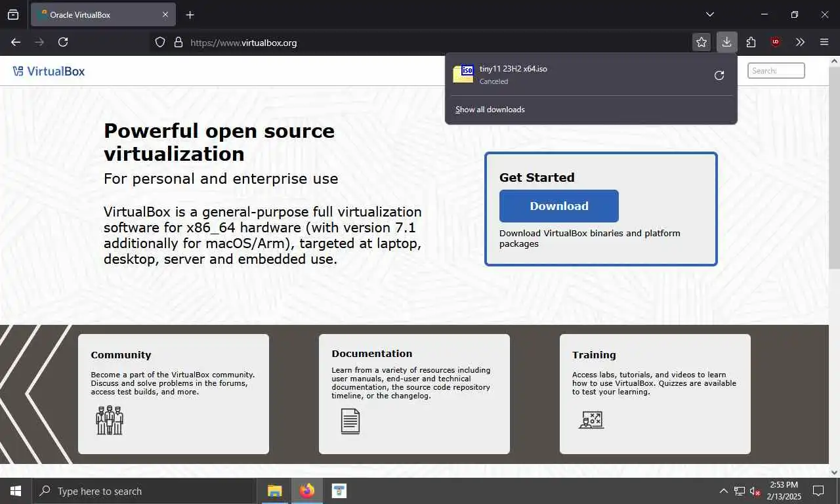Open a new tab with plus button

pos(190,14)
